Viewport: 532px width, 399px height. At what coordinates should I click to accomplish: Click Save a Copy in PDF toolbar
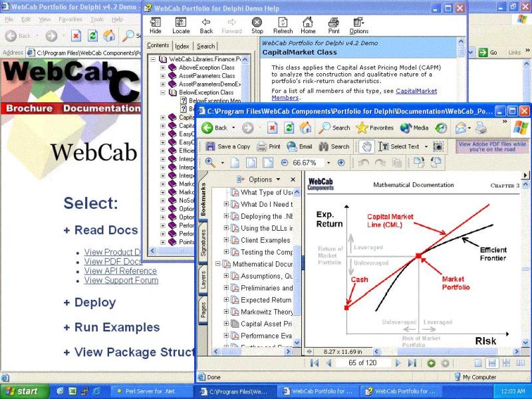point(228,146)
